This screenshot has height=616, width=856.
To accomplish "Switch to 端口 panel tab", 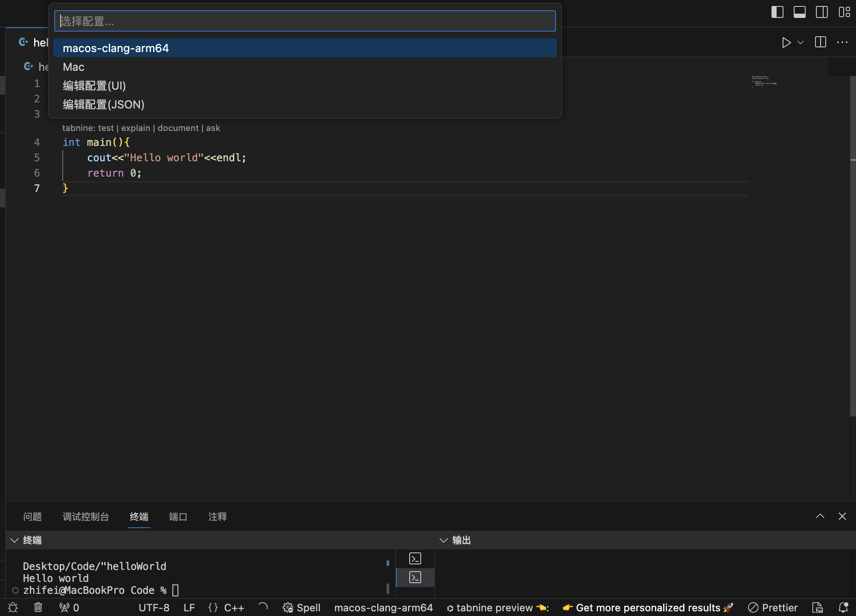I will 178,517.
